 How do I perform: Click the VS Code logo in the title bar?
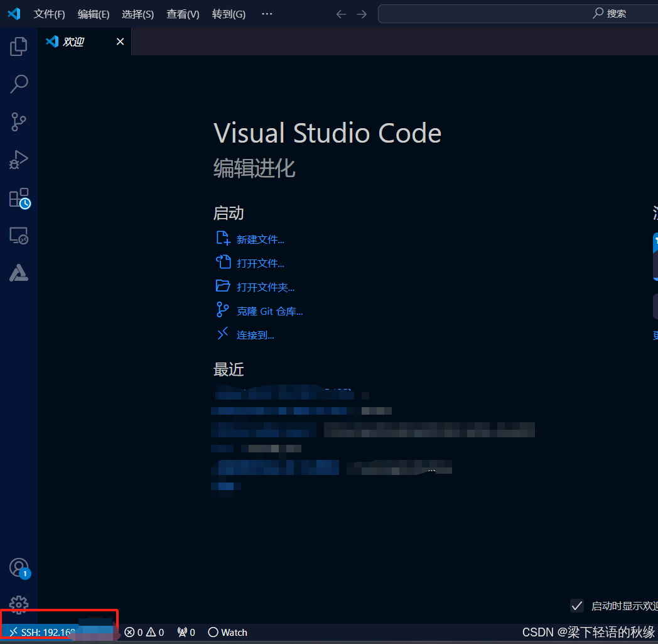point(14,14)
